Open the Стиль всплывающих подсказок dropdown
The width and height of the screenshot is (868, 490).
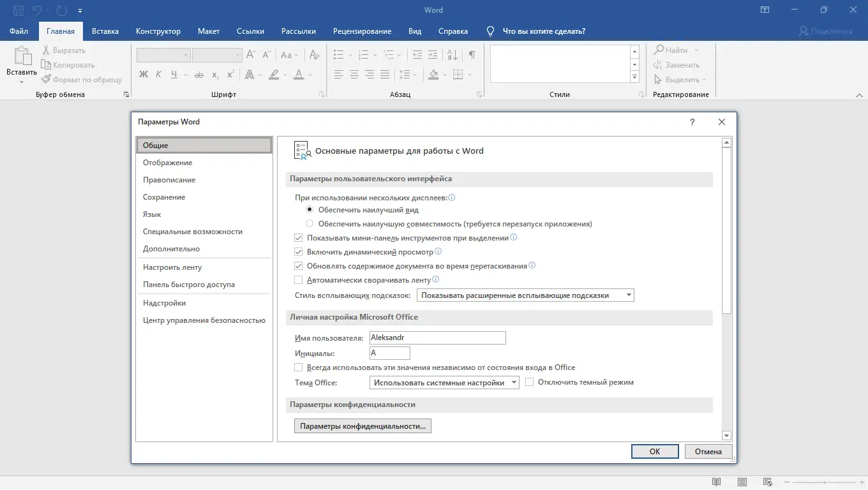point(629,295)
